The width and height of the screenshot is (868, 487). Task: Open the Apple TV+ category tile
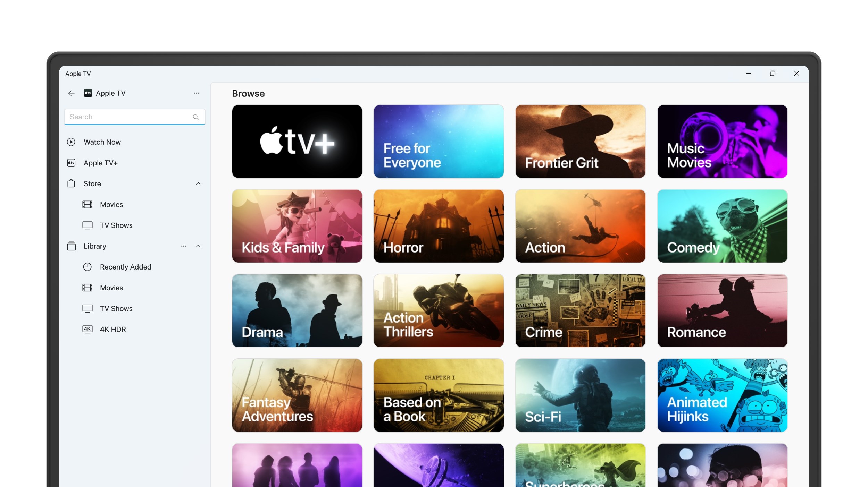point(297,141)
